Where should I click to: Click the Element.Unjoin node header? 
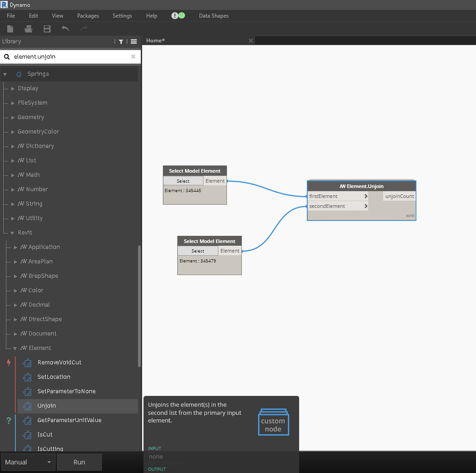(x=361, y=186)
